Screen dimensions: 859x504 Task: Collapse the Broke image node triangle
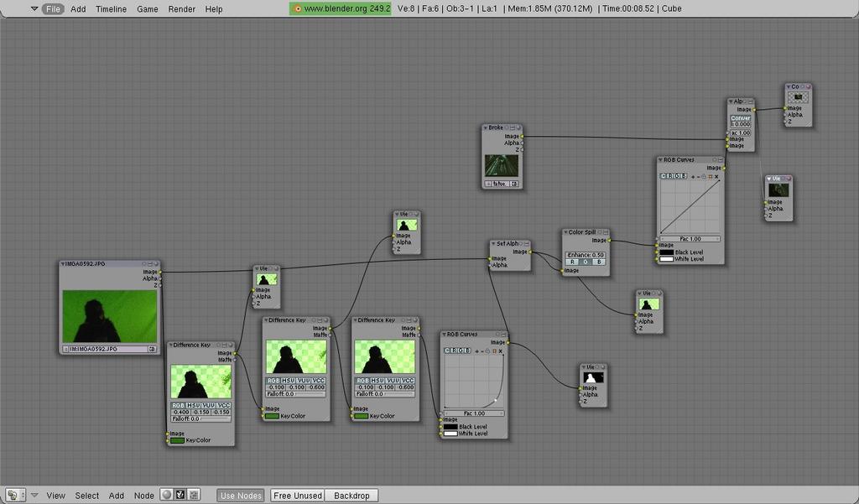click(486, 127)
